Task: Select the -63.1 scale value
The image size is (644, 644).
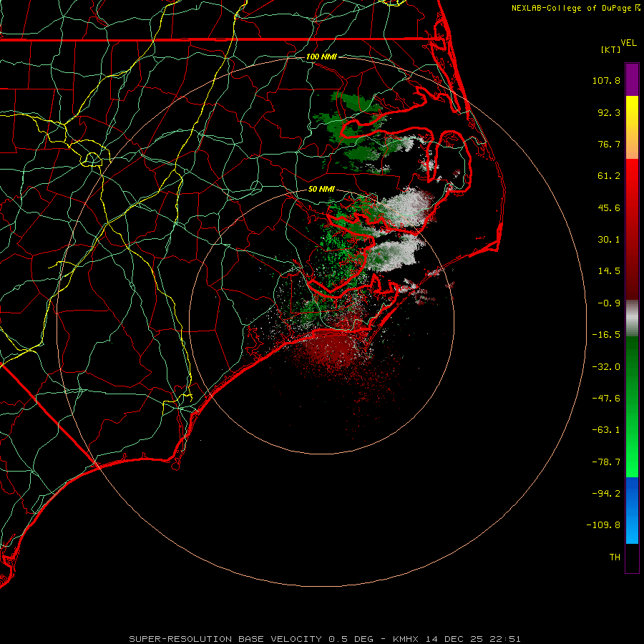Action: pyautogui.click(x=606, y=430)
